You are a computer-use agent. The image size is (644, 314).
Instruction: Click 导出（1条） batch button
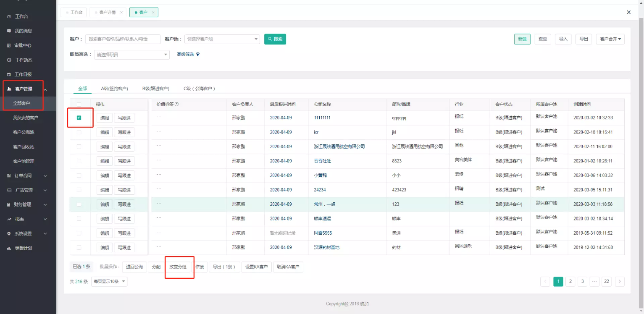224,267
